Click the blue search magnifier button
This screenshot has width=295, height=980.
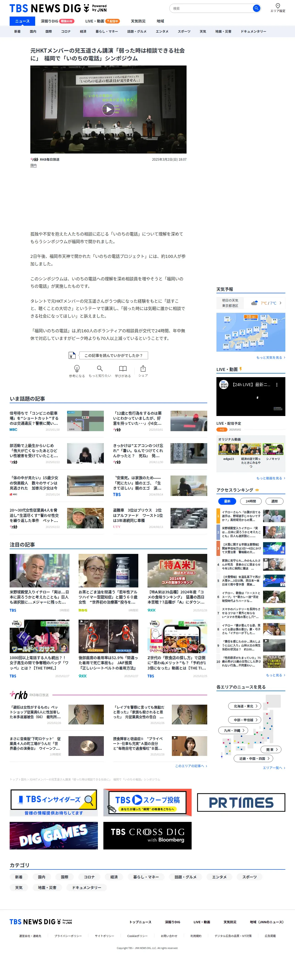pos(257,8)
